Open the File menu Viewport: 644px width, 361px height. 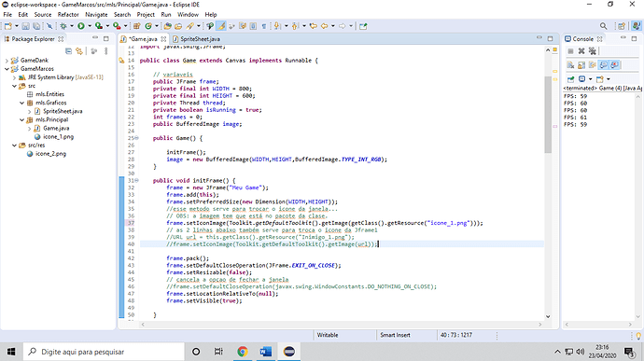point(7,14)
